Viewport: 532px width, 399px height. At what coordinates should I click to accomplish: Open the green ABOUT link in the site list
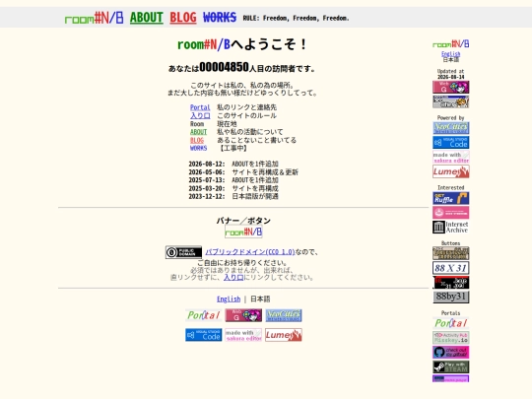pos(198,132)
